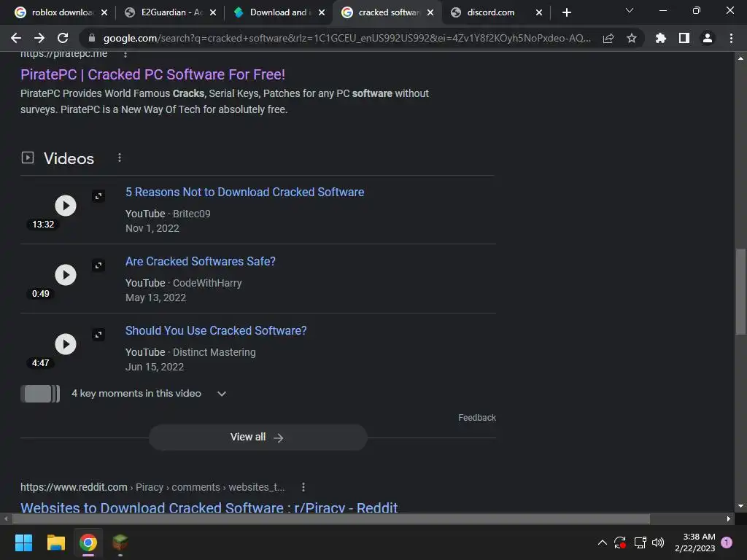The image size is (747, 560).
Task: Open the Extensions puzzle icon
Action: pos(660,38)
